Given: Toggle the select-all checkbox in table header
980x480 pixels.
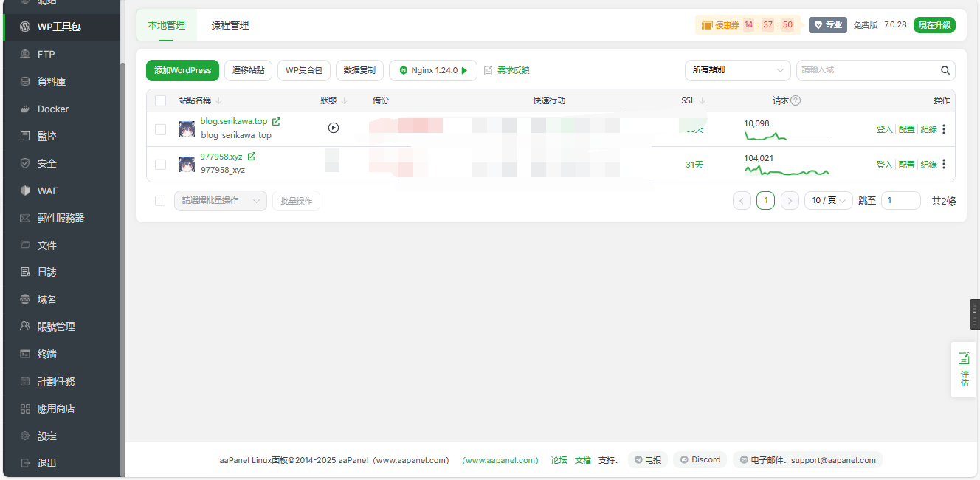Looking at the screenshot, I should point(160,101).
